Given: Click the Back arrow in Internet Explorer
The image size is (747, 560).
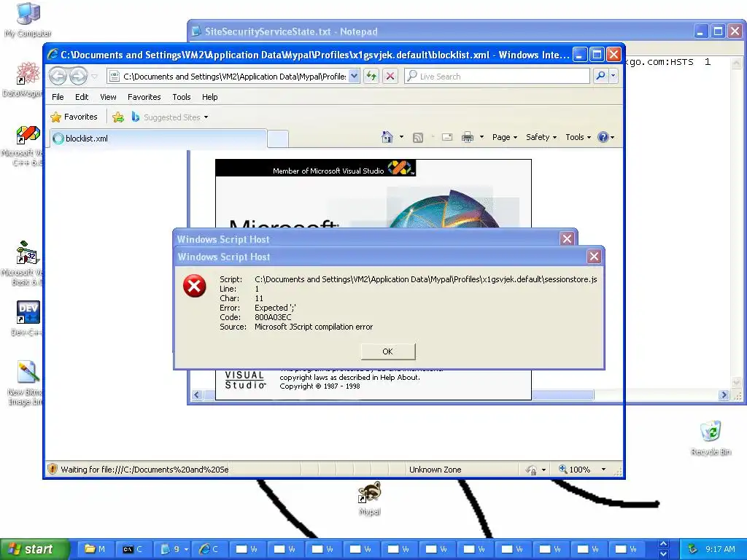Looking at the screenshot, I should coord(58,76).
